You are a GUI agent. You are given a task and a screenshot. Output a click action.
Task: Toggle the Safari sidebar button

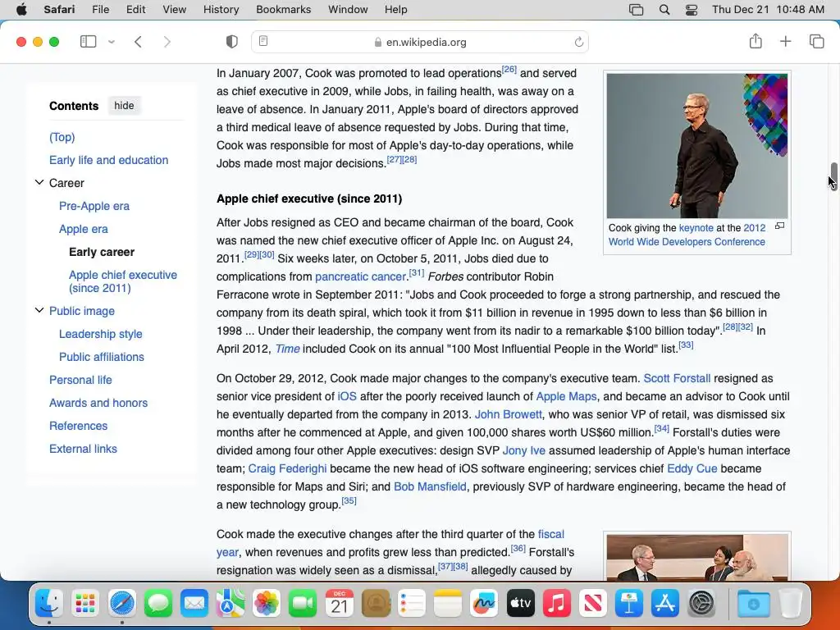click(x=88, y=42)
